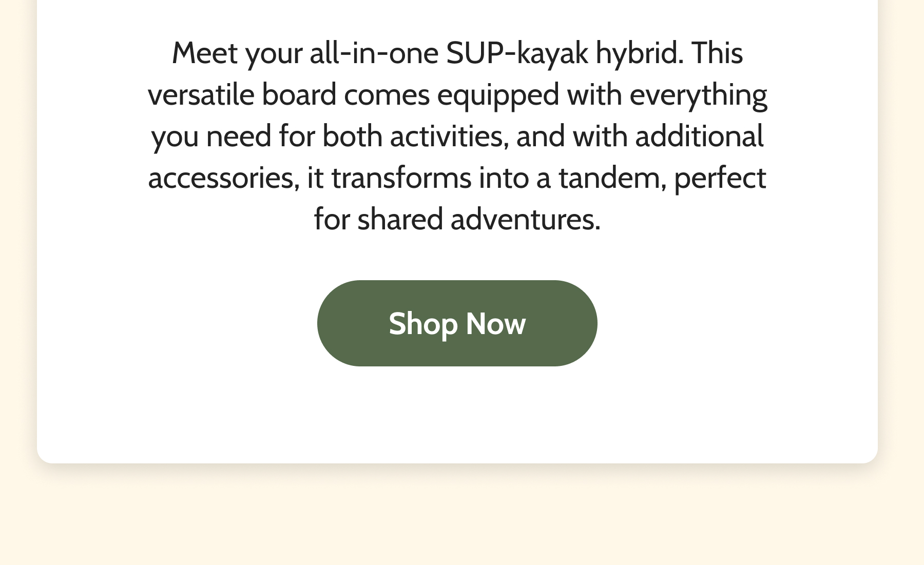
Task: Click the word "versatile" in the description
Action: pyautogui.click(x=201, y=95)
